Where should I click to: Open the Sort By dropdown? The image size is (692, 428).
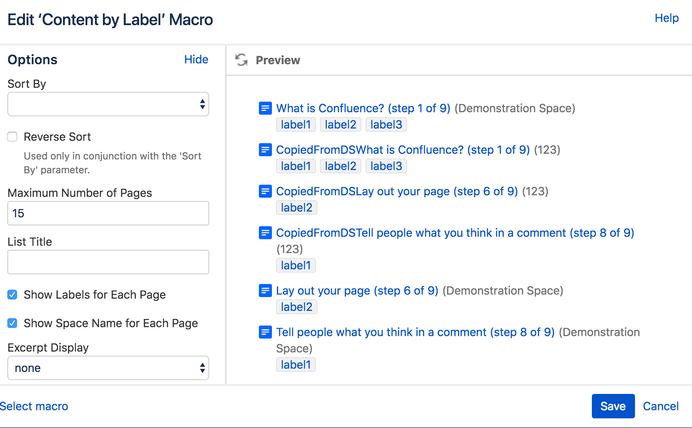(108, 104)
